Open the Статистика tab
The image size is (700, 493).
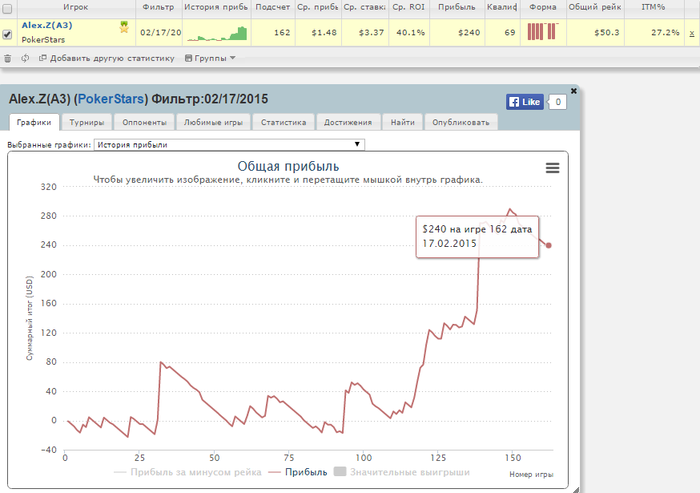[x=283, y=122]
